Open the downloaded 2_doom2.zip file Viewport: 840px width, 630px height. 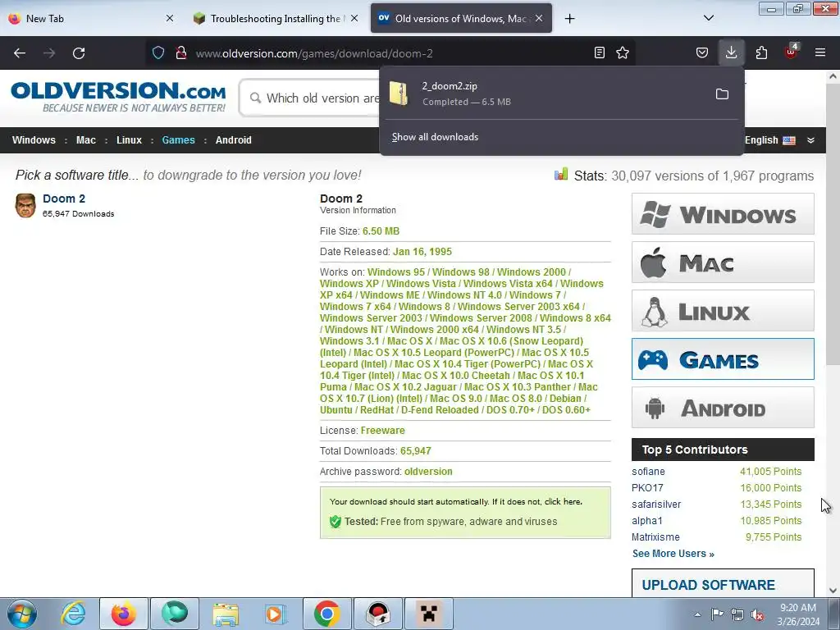click(x=546, y=94)
